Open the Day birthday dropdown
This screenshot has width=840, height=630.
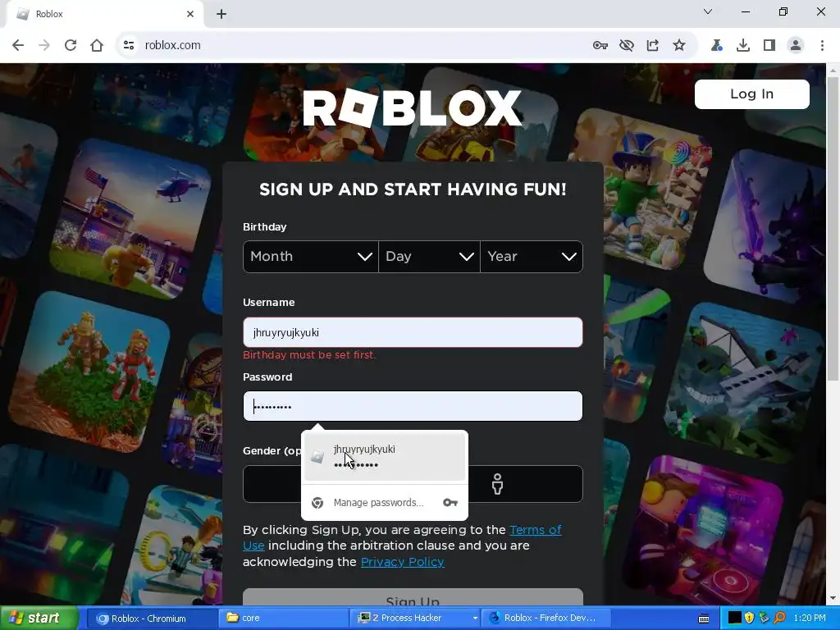429,257
